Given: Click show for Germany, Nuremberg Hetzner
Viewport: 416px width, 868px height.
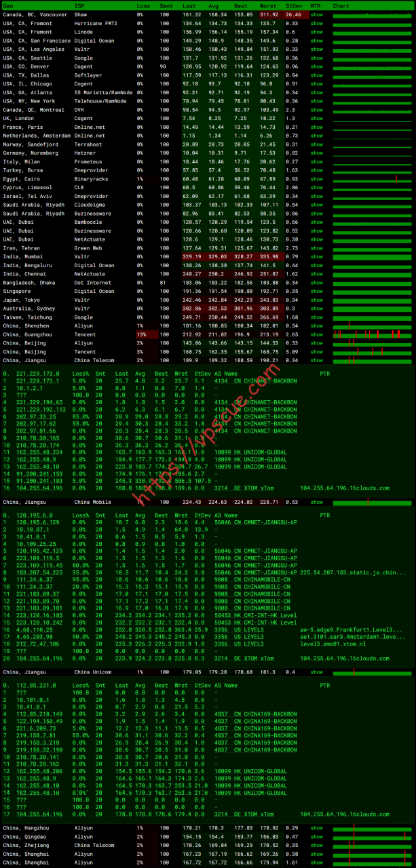Looking at the screenshot, I should [317, 153].
